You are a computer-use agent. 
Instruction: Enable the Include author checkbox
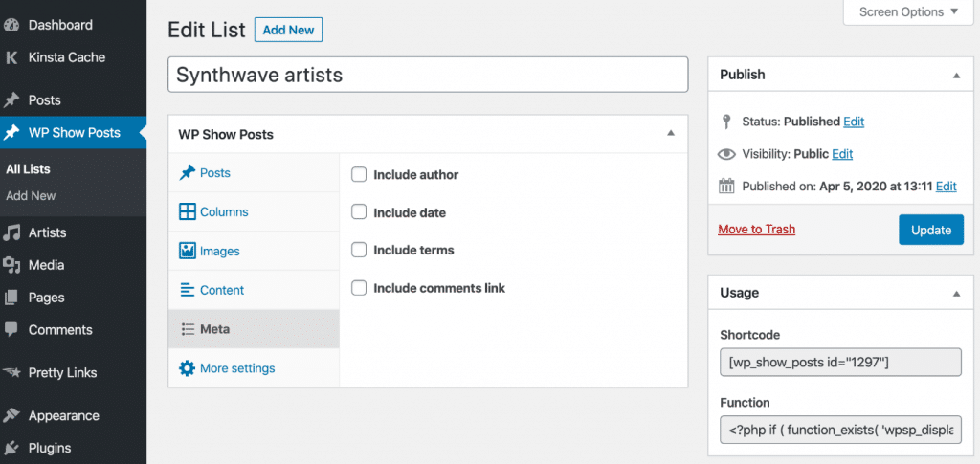coord(359,175)
